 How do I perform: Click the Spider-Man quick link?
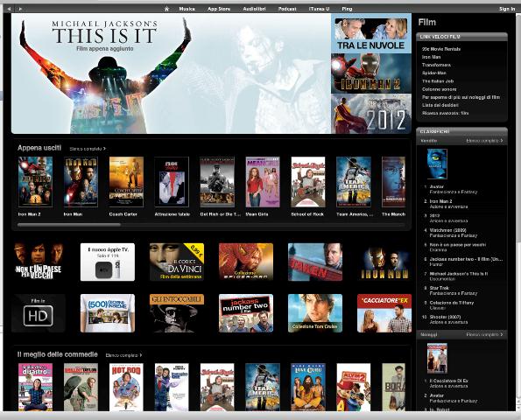(x=434, y=73)
